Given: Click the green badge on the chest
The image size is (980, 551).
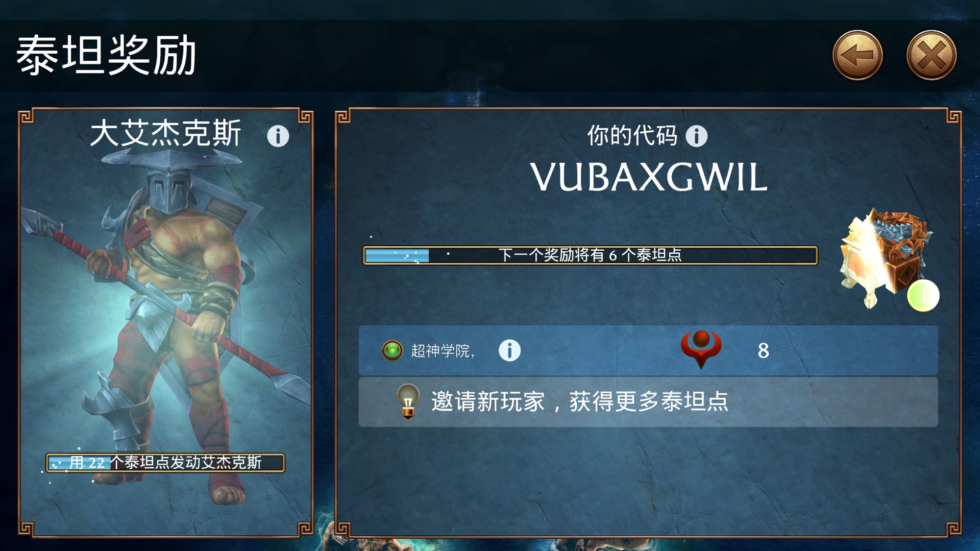Looking at the screenshot, I should 923,296.
